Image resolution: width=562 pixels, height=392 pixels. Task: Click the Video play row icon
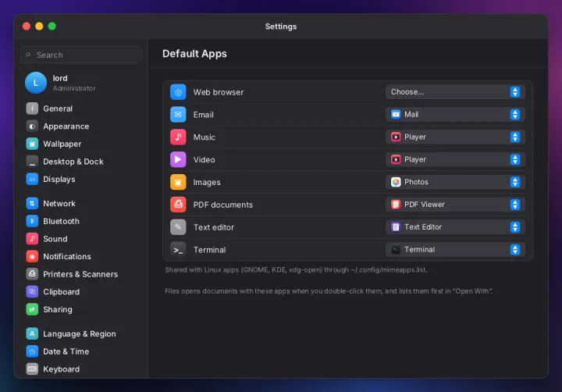click(178, 159)
